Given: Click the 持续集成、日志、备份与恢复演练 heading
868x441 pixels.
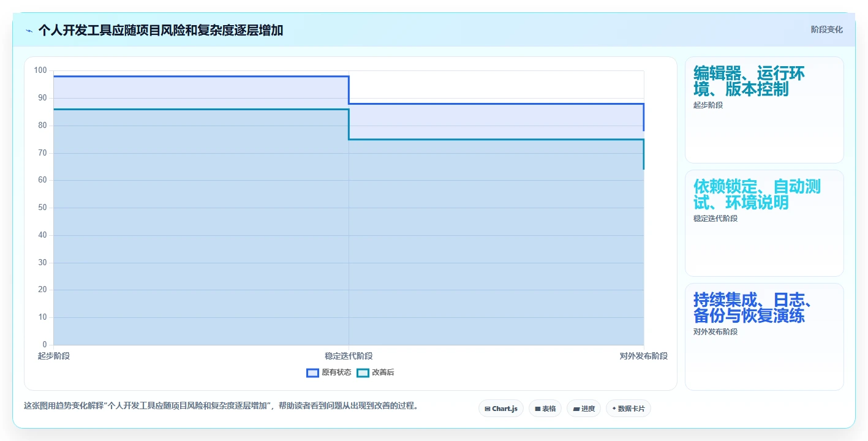Looking at the screenshot, I should pos(753,308).
